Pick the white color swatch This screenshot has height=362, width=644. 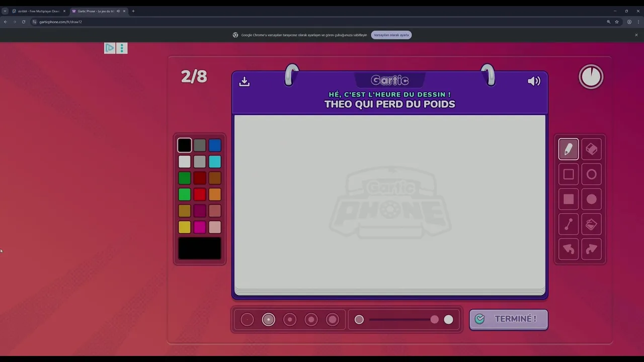185,162
